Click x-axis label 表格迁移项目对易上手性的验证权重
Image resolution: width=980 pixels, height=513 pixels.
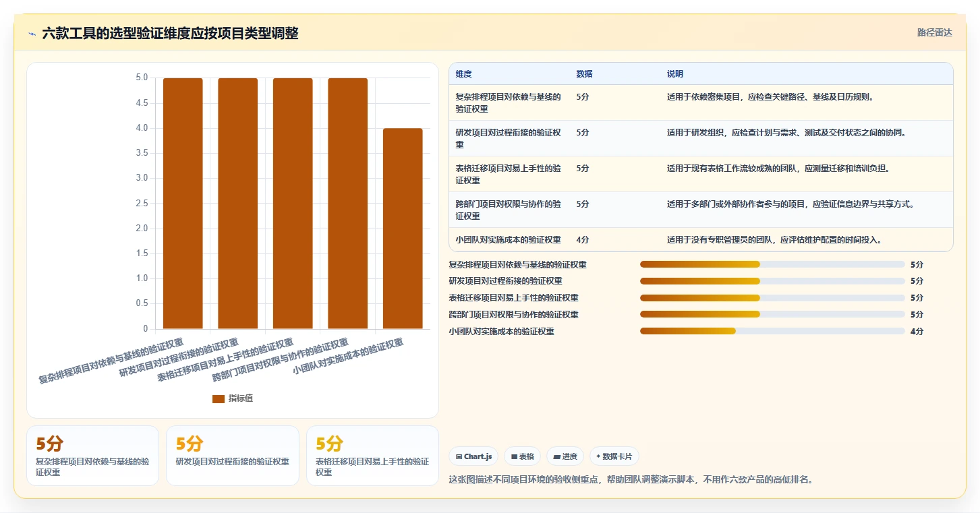point(225,359)
